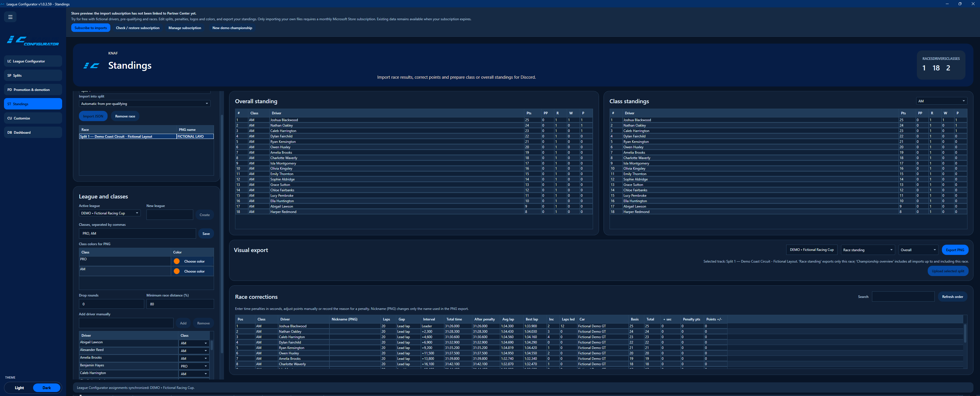Open the Splits page

click(33, 75)
